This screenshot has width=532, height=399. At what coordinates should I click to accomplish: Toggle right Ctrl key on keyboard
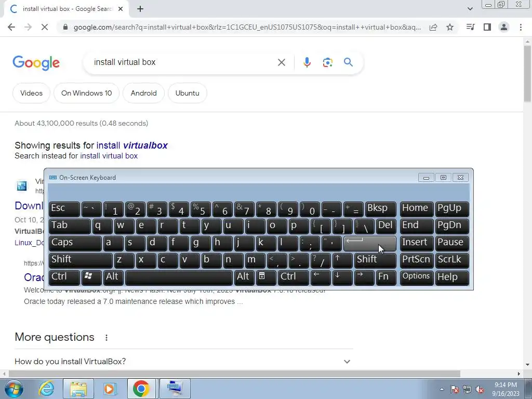(x=294, y=277)
